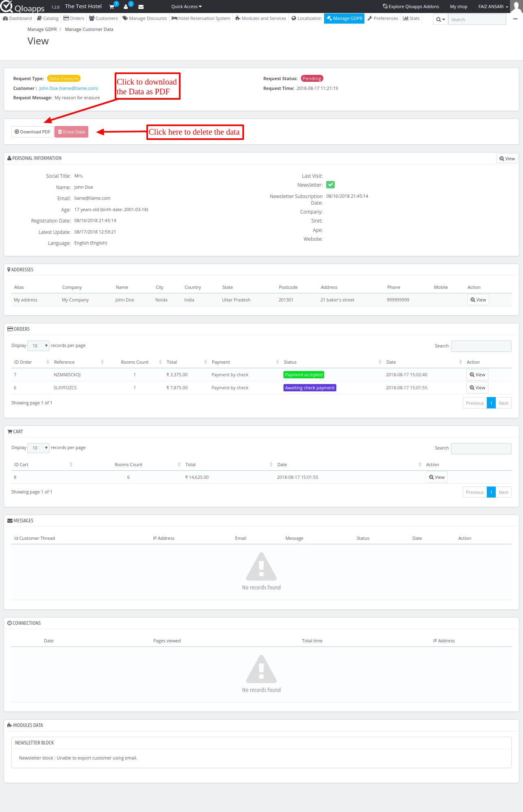Click the Pending request status badge

(x=312, y=79)
